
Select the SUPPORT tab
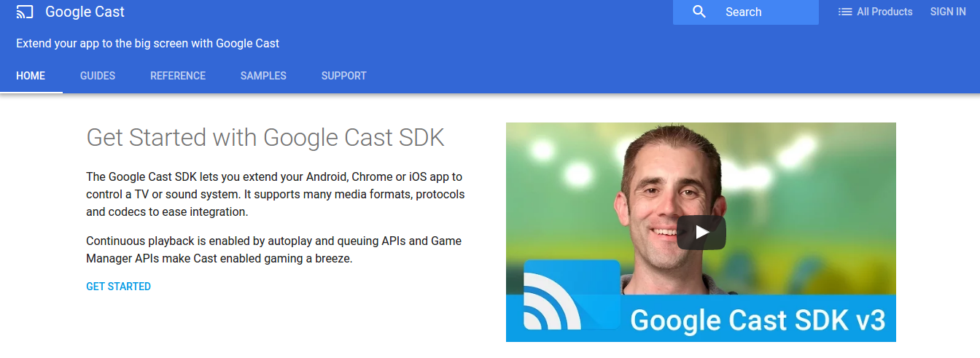(x=344, y=76)
